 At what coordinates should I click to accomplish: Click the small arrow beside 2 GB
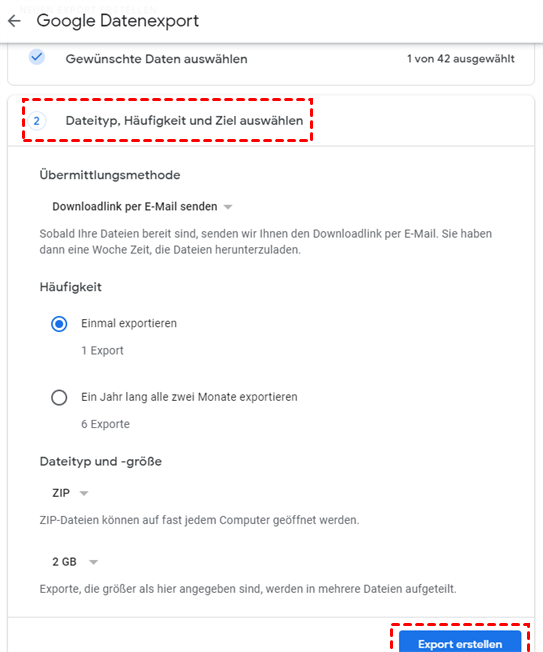(x=94, y=562)
